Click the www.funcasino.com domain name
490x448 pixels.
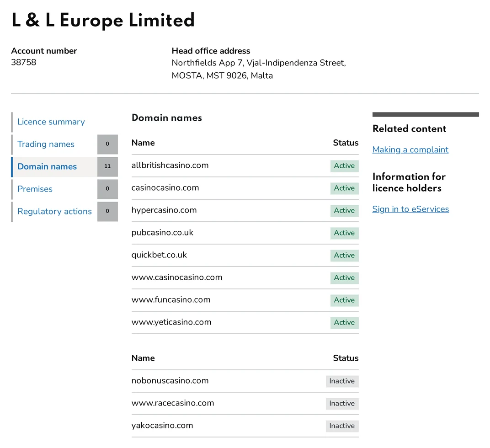171,299
